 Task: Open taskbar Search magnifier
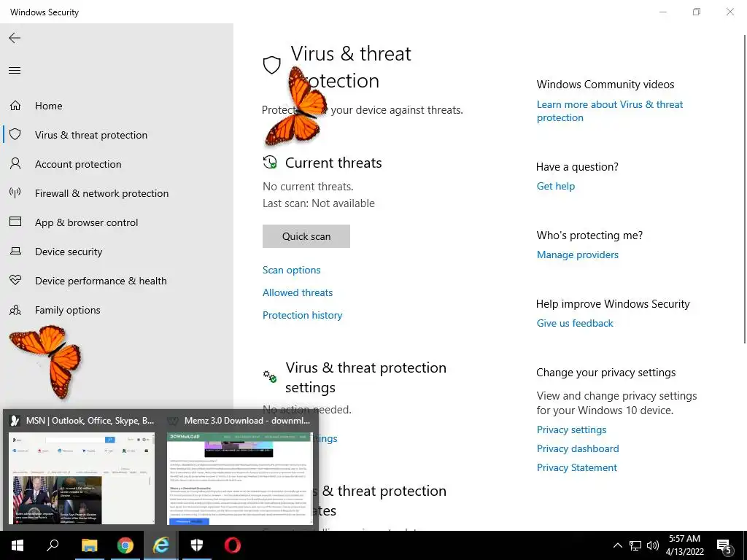(53, 545)
